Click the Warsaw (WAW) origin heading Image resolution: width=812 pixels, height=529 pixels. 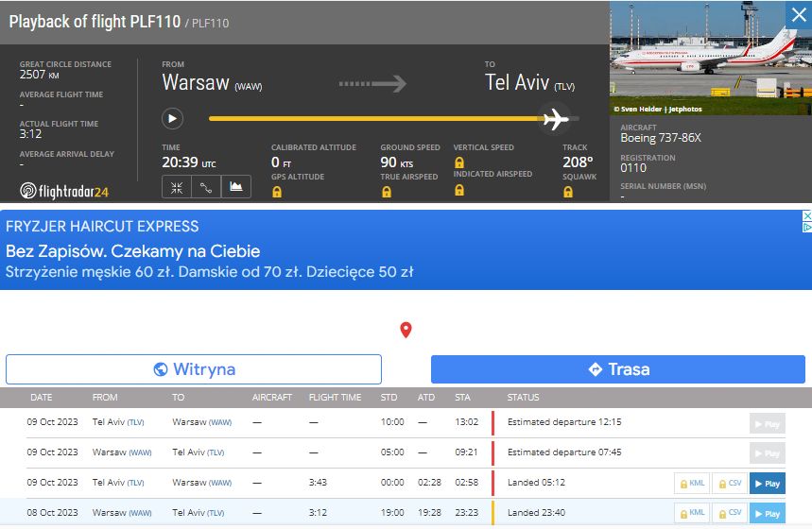point(212,83)
